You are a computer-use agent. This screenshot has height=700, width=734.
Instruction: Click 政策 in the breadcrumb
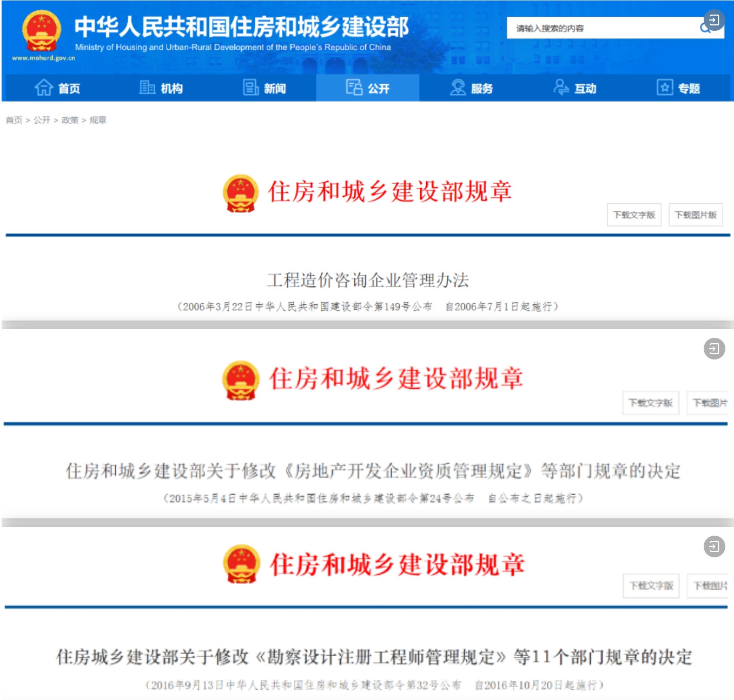pos(70,120)
